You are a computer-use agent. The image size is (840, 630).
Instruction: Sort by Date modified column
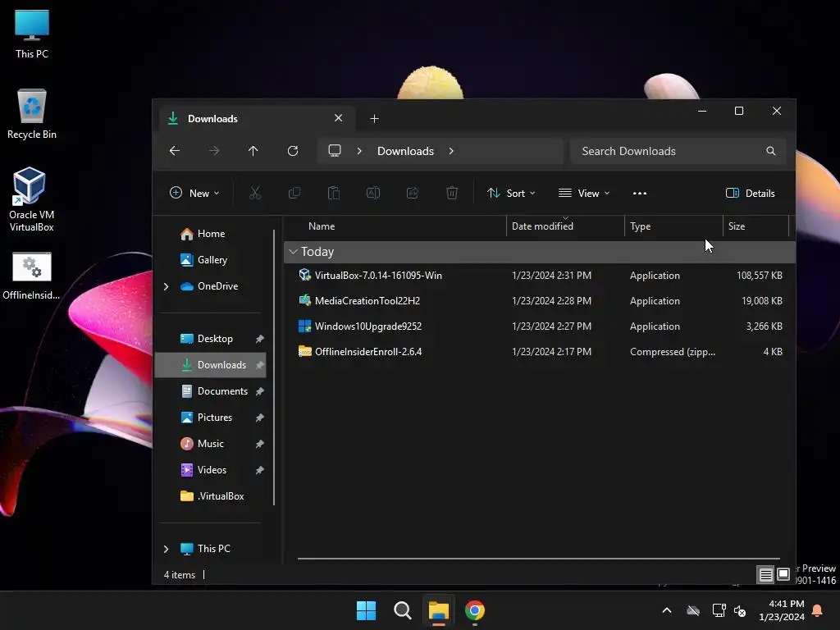(565, 226)
